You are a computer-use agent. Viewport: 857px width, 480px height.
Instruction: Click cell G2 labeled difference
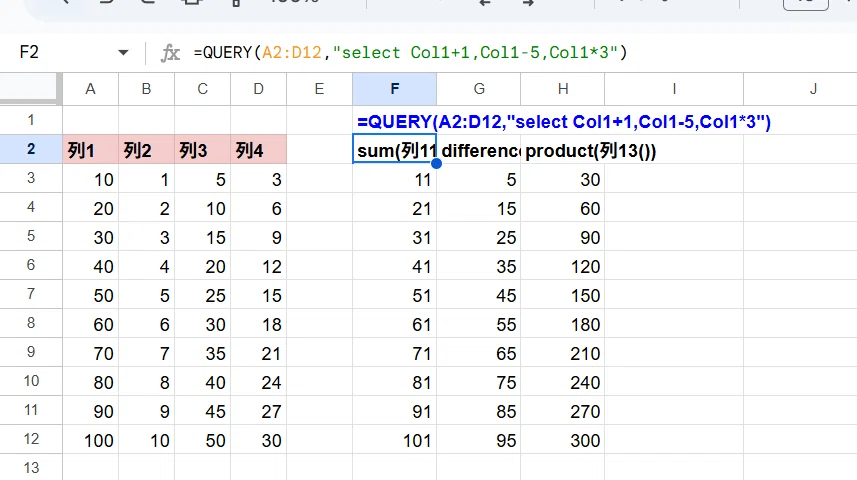pyautogui.click(x=479, y=149)
